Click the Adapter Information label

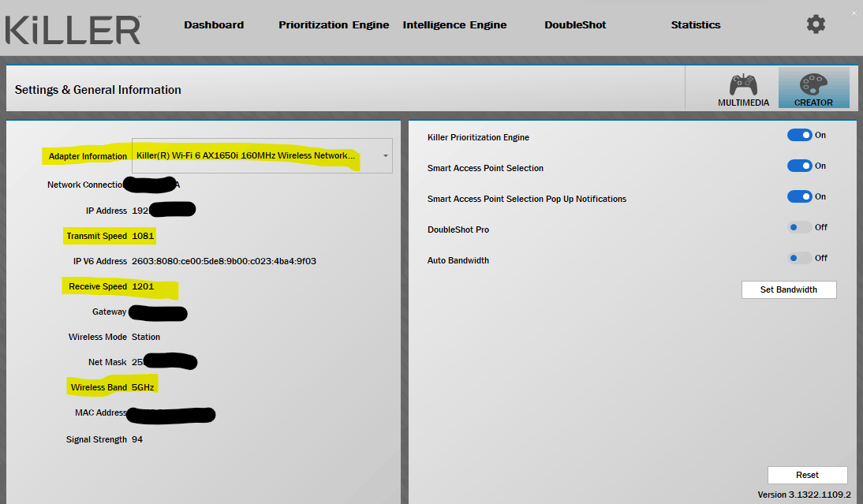(x=88, y=156)
